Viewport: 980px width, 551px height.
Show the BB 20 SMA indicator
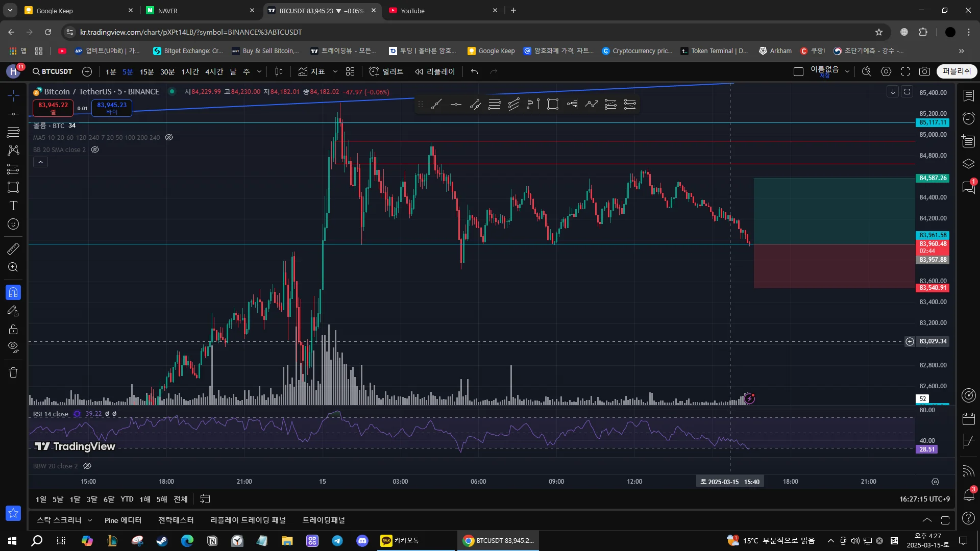(x=95, y=149)
